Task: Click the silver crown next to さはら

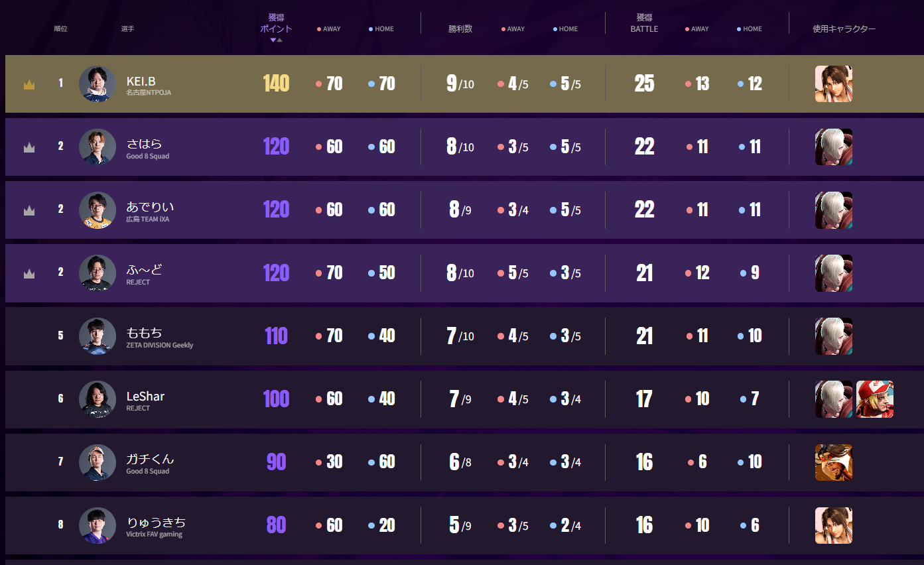Action: click(29, 148)
